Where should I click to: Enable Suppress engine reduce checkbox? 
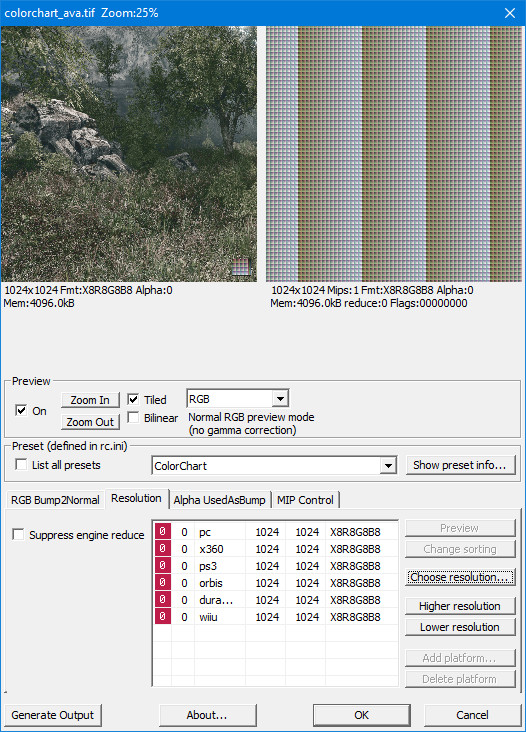tap(18, 535)
